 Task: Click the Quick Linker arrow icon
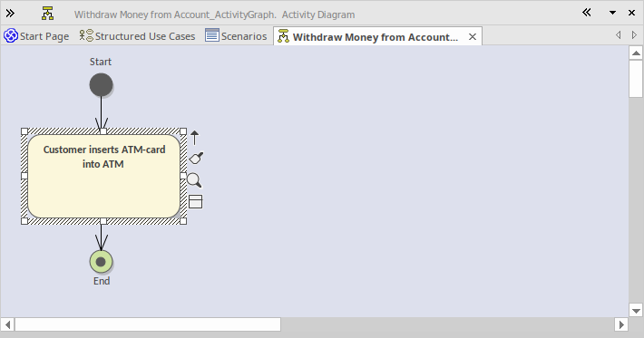pyautogui.click(x=195, y=138)
